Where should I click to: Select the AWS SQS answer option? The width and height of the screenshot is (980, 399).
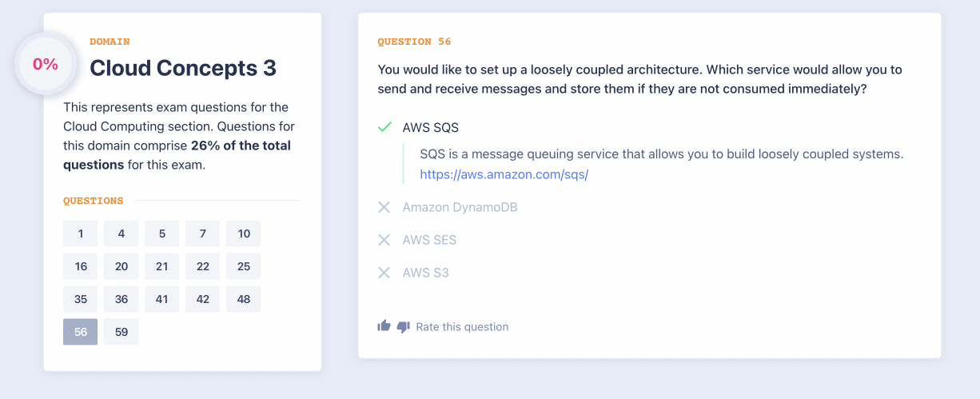[x=430, y=127]
